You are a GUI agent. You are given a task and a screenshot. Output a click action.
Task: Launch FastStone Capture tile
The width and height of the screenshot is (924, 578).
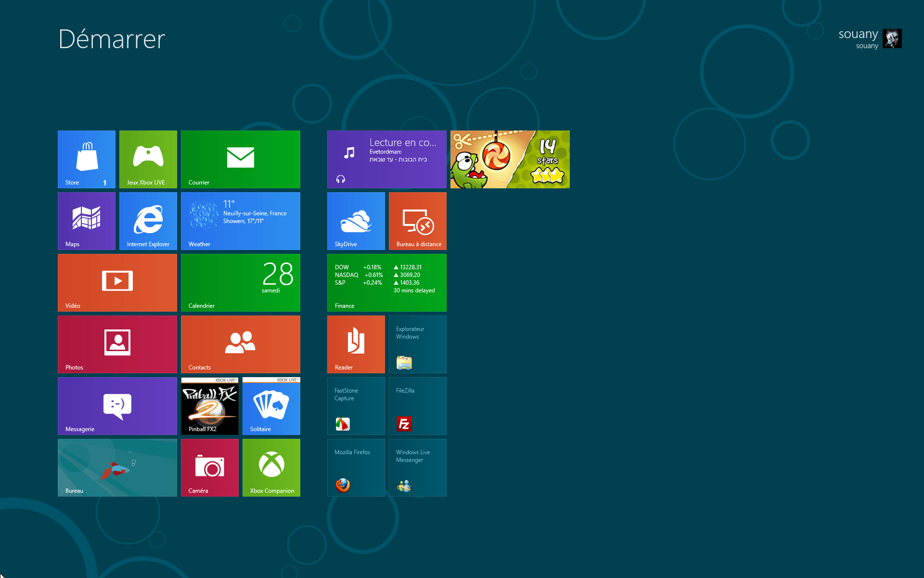(356, 406)
